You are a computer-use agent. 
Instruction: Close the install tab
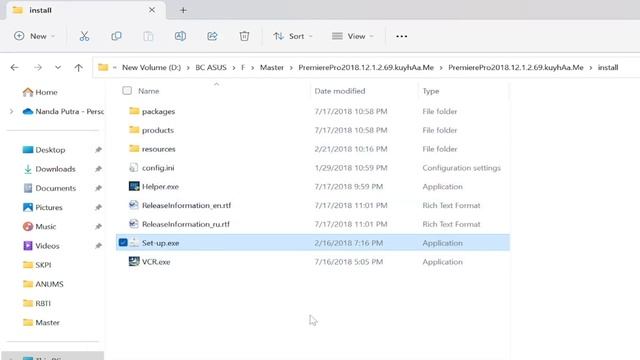click(152, 10)
